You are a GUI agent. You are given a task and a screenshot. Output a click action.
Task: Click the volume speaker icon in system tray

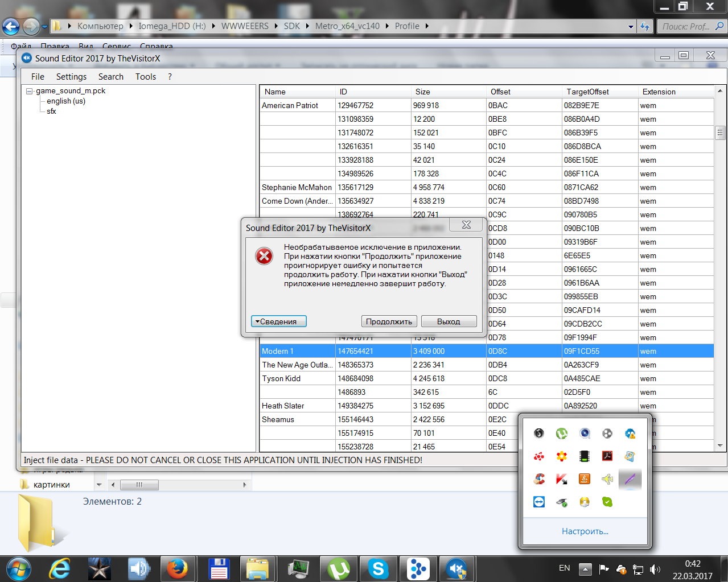655,569
